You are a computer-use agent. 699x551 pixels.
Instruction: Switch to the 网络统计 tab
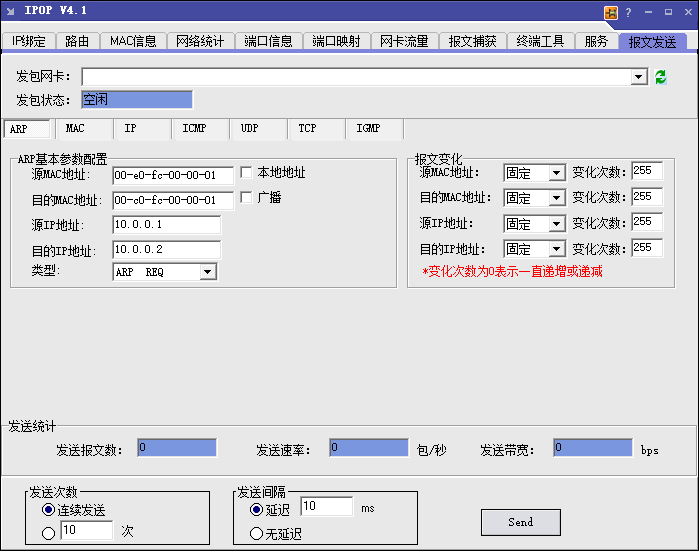pyautogui.click(x=200, y=41)
